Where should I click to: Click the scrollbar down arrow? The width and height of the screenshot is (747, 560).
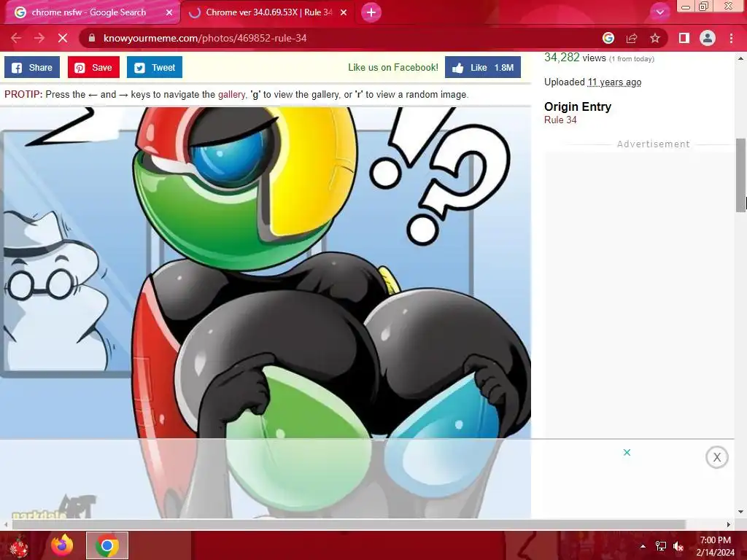point(740,512)
